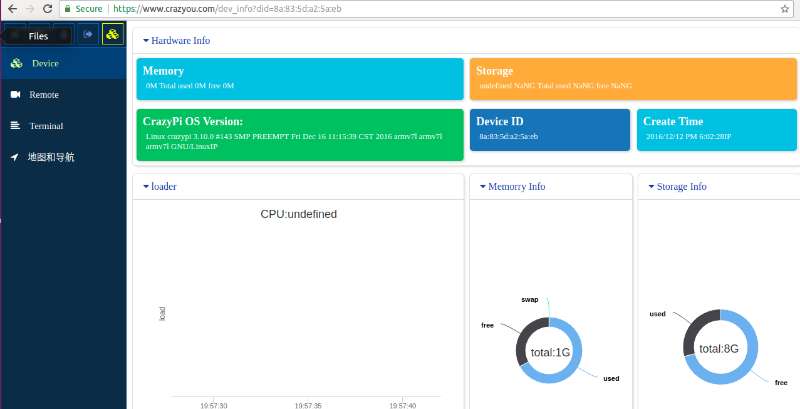Image resolution: width=800 pixels, height=409 pixels.
Task: Click the browser back arrow
Action: [x=9, y=7]
